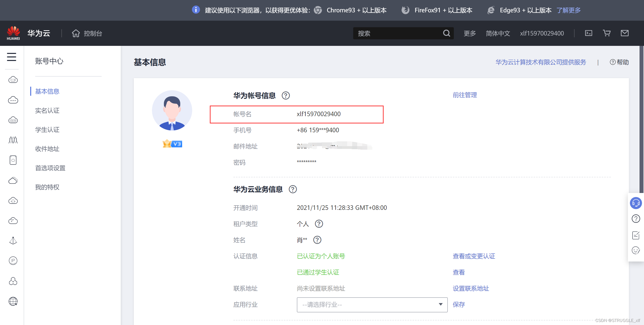
Task: Click into the 搜索 input field
Action: click(397, 33)
